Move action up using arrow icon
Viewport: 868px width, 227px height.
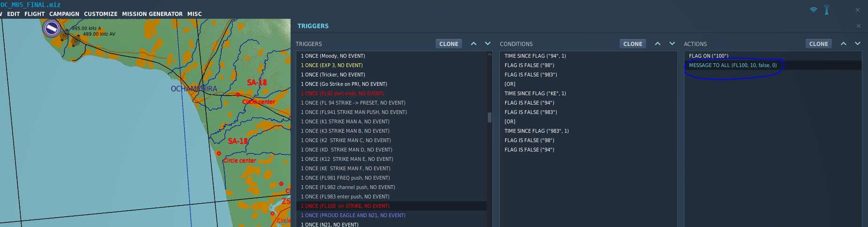[x=844, y=44]
